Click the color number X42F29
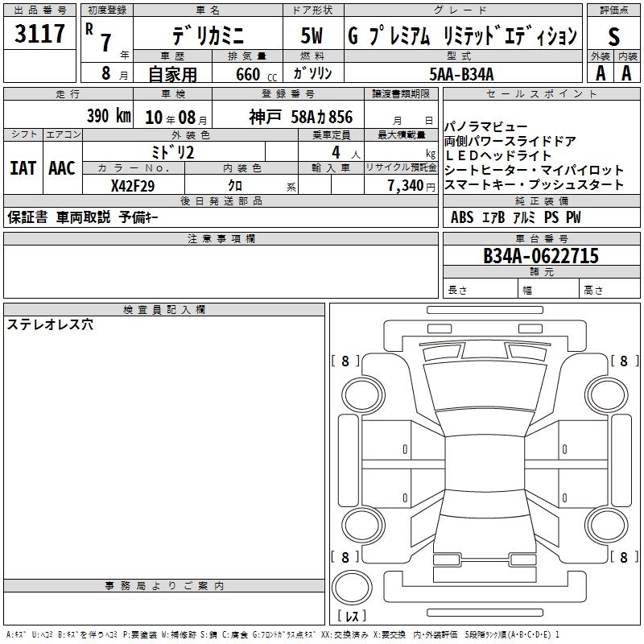The height and width of the screenshot is (644, 644). point(132,186)
